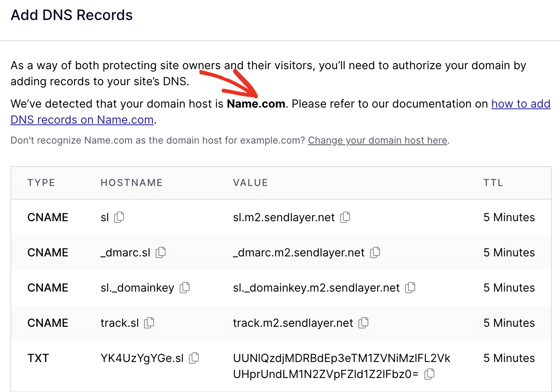Screen dimensions: 560x392
Task: Click the 5 Minutes TTL for track.sl
Action: click(508, 323)
